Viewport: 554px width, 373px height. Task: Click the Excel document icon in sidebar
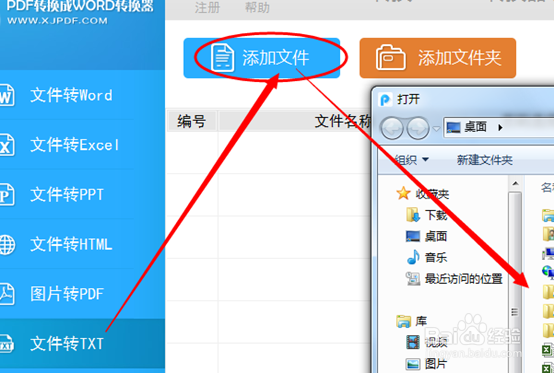6,145
